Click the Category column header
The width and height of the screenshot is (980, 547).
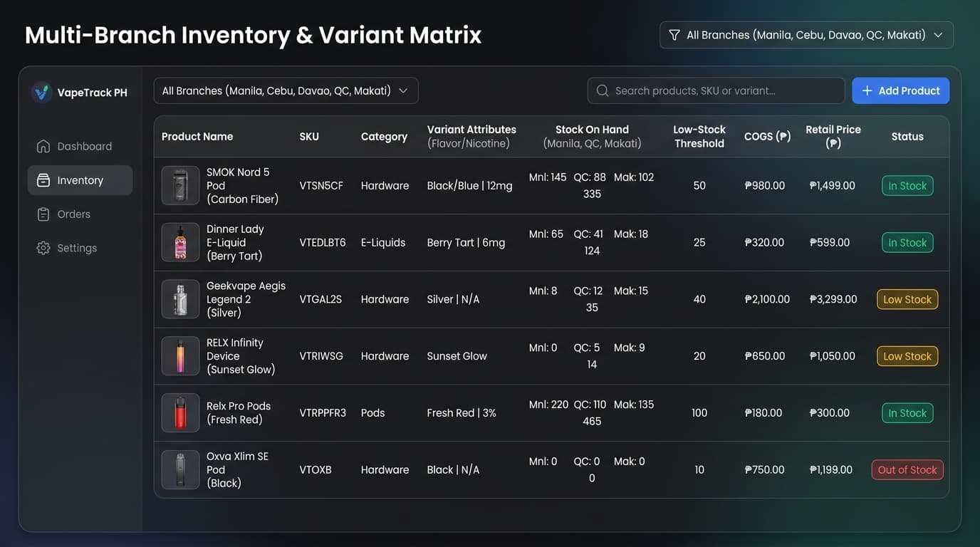[384, 137]
